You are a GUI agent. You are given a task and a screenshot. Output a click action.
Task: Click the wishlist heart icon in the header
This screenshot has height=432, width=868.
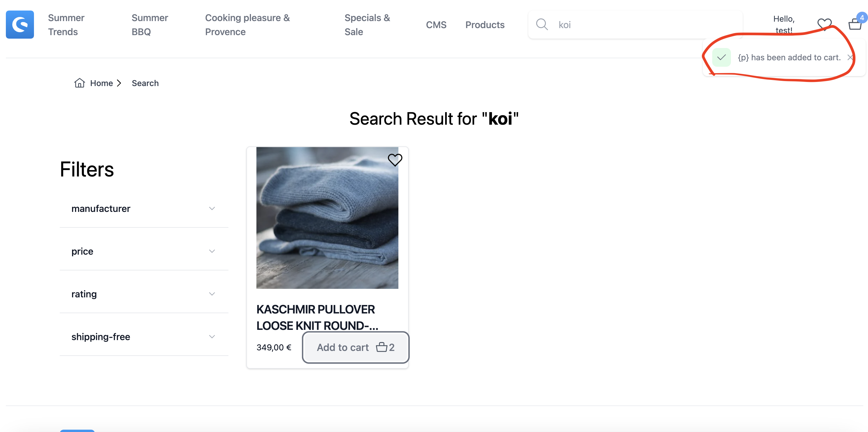pos(825,24)
